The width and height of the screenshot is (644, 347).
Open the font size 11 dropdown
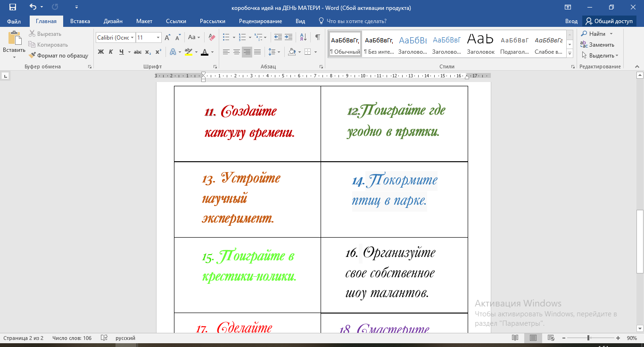pyautogui.click(x=158, y=37)
